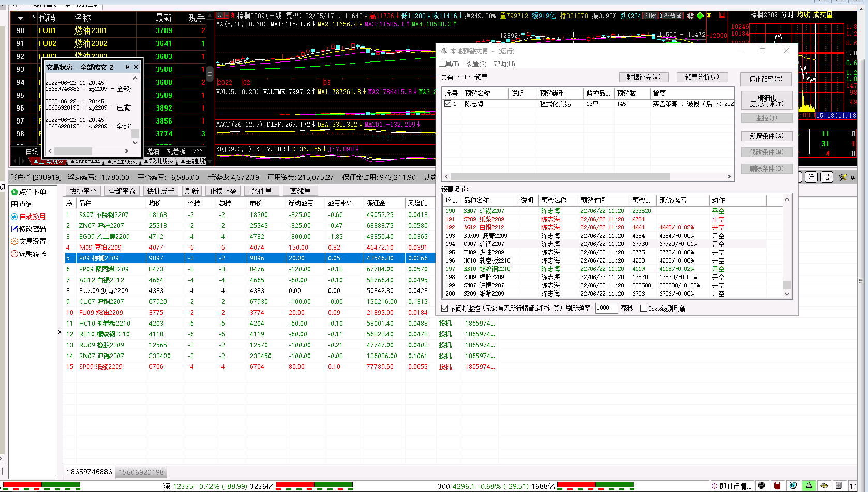The width and height of the screenshot is (868, 492).
Task: Click the green diamond chart icon
Action: pyautogui.click(x=700, y=16)
